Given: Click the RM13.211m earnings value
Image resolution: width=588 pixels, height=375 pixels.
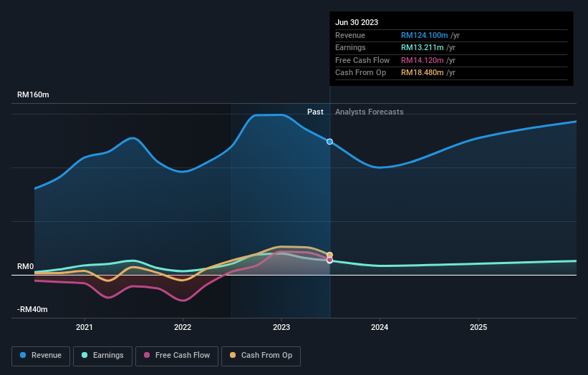Looking at the screenshot, I should [423, 47].
